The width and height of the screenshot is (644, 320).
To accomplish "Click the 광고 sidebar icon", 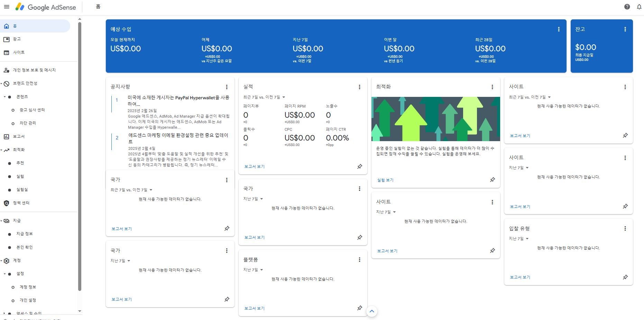I will 6,39.
